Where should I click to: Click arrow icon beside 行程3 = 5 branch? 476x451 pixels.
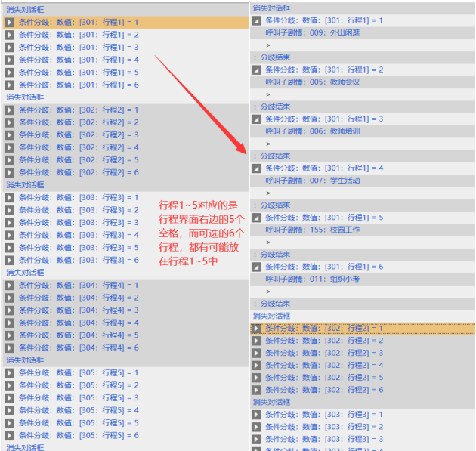(x=9, y=247)
